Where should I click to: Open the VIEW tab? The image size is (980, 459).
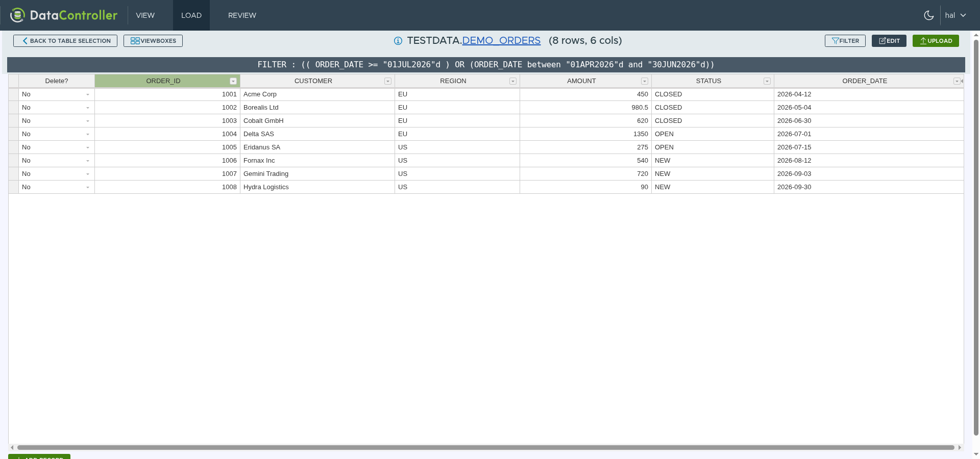point(145,15)
